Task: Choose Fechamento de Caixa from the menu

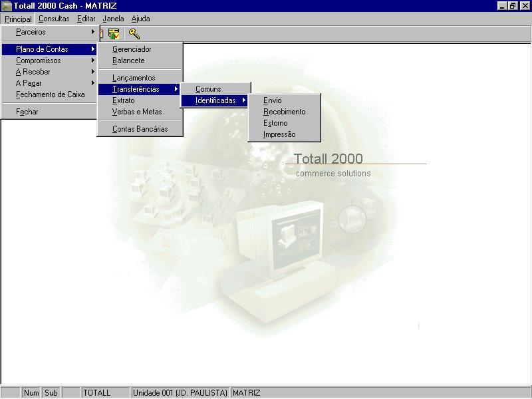Action: coord(49,94)
